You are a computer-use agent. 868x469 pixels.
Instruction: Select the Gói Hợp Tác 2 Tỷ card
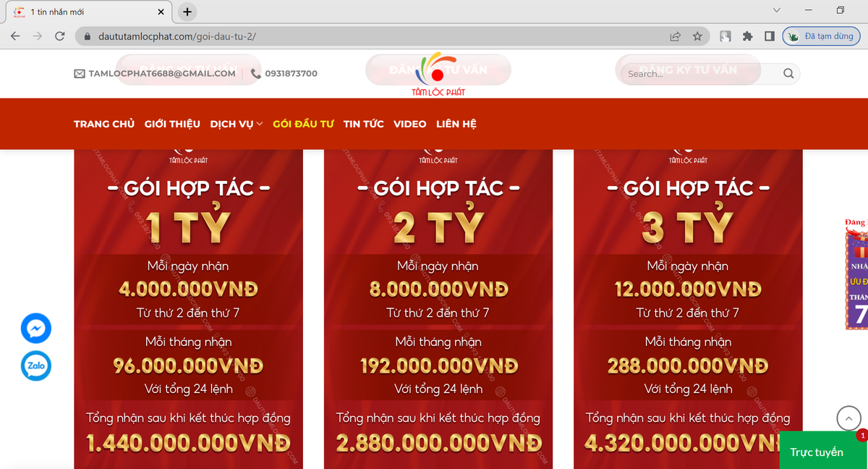[x=438, y=304]
